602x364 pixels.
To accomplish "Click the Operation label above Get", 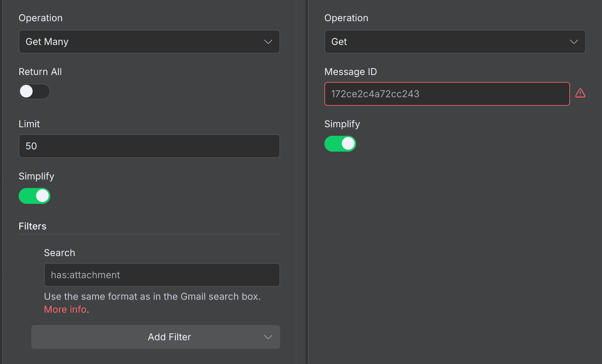I will [346, 18].
